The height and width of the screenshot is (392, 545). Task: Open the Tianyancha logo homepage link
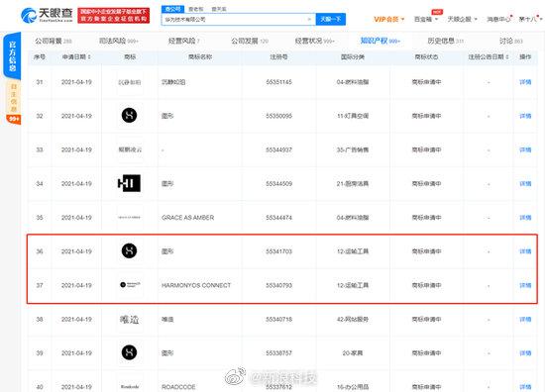pyautogui.click(x=47, y=15)
